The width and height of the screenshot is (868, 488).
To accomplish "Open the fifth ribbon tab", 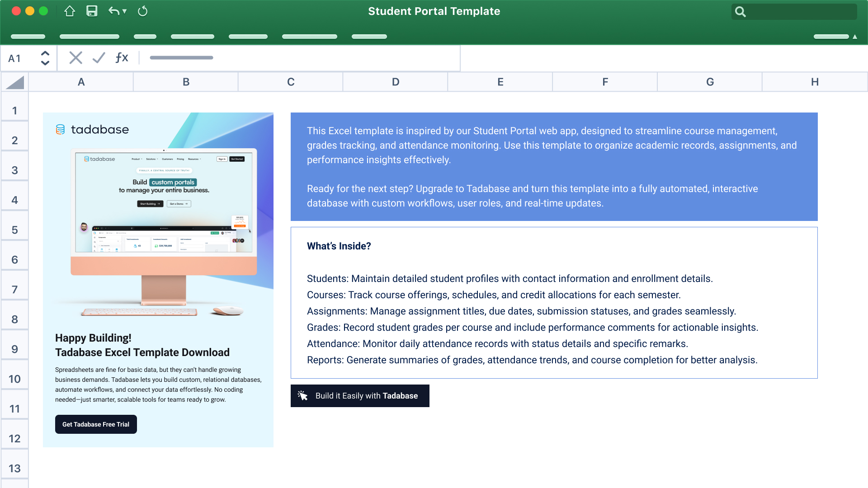I will tap(248, 37).
